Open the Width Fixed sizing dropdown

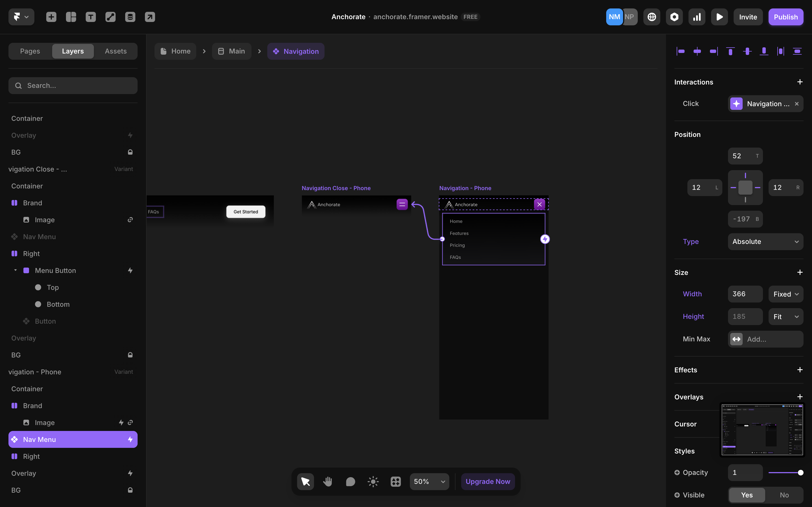(x=785, y=294)
